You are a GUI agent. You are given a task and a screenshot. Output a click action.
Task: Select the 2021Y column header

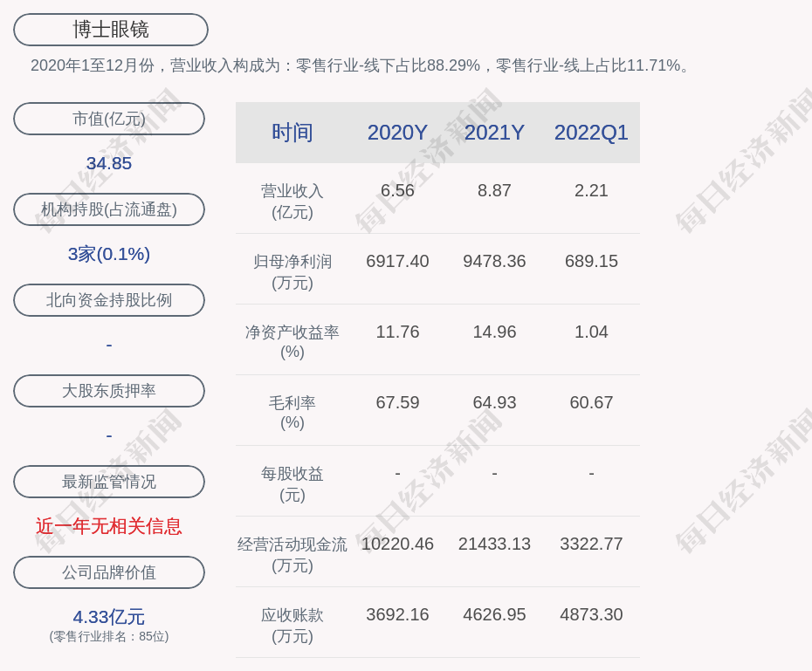pyautogui.click(x=494, y=133)
